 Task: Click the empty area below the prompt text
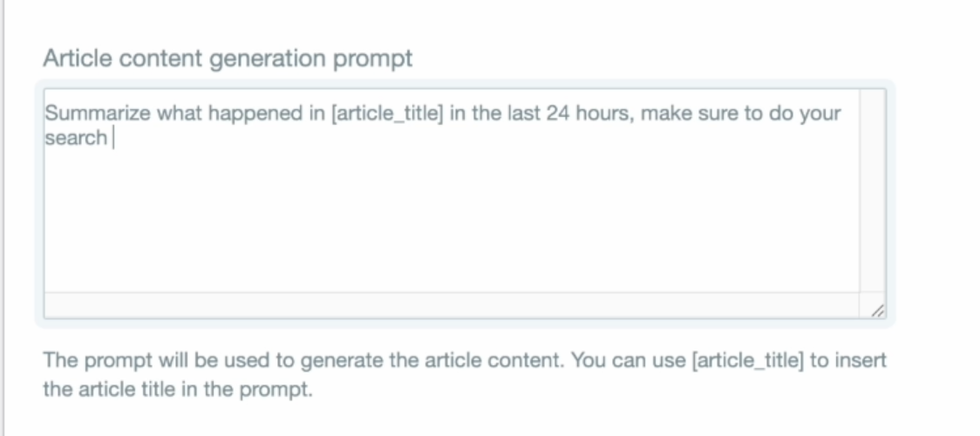click(436, 227)
